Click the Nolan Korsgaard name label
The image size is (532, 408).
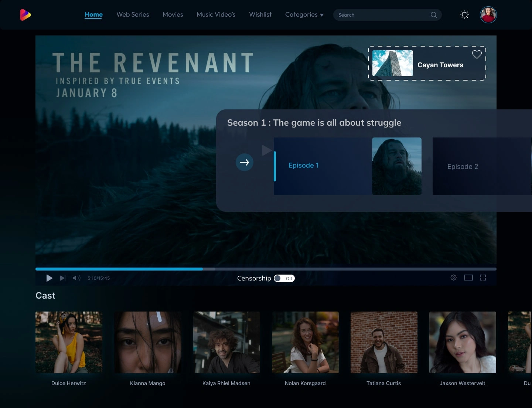click(305, 383)
